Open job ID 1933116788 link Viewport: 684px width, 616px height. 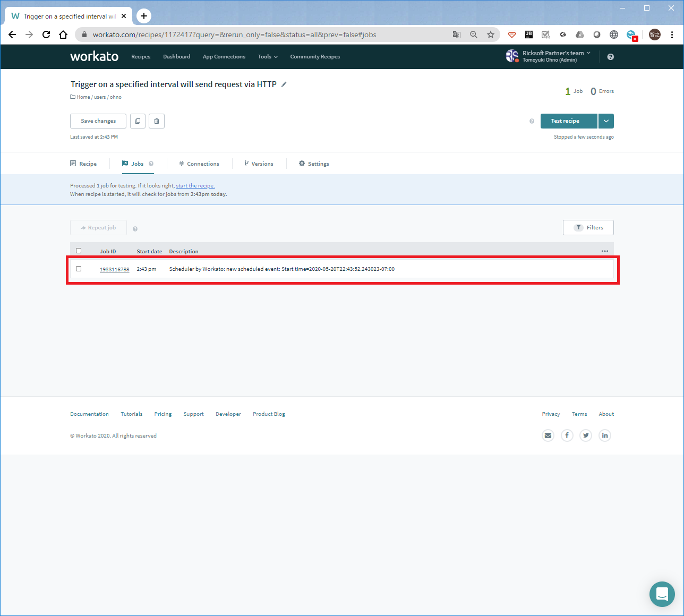pos(115,269)
